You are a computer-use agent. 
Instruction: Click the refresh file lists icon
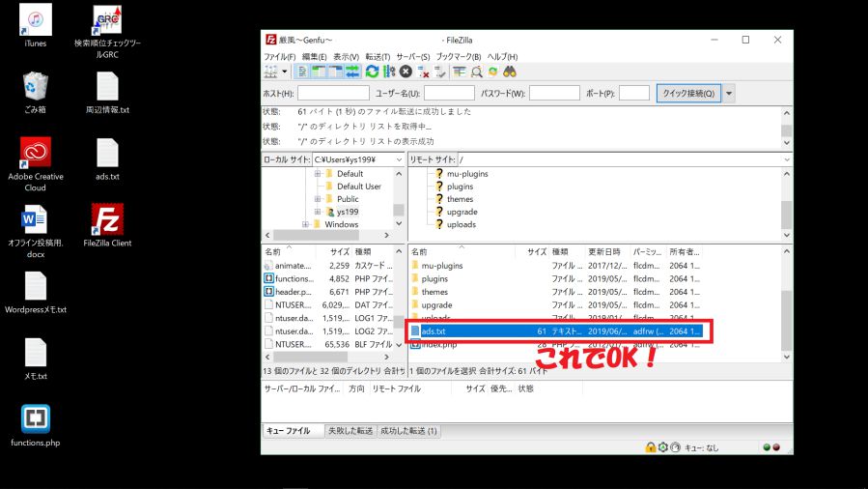[372, 72]
